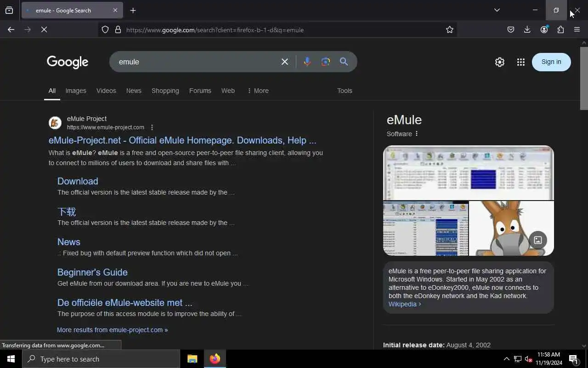
Task: Open taskbar clock and date
Action: tap(549, 359)
